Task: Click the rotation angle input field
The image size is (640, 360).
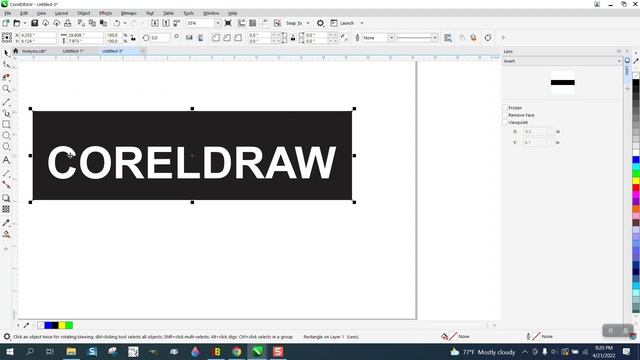Action: [x=160, y=38]
